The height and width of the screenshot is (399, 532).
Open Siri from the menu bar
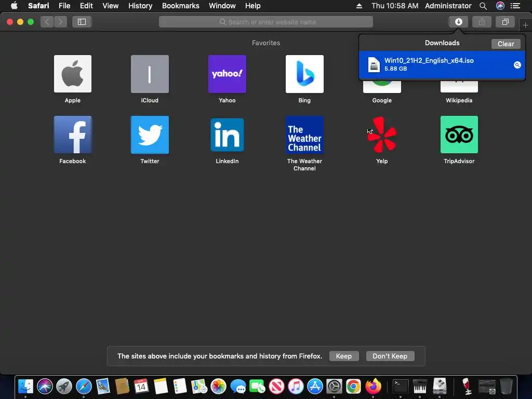point(500,6)
